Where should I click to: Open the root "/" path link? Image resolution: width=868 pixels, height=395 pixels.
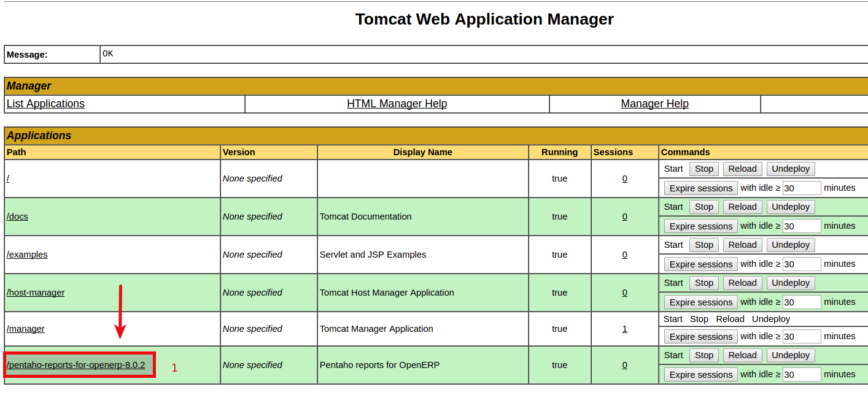coord(8,178)
